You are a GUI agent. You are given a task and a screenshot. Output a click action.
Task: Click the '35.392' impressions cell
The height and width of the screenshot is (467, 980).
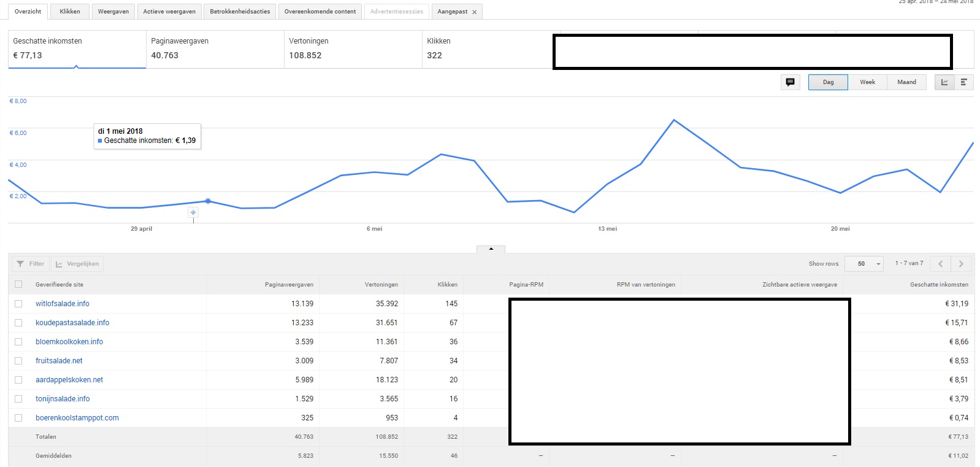click(x=387, y=304)
